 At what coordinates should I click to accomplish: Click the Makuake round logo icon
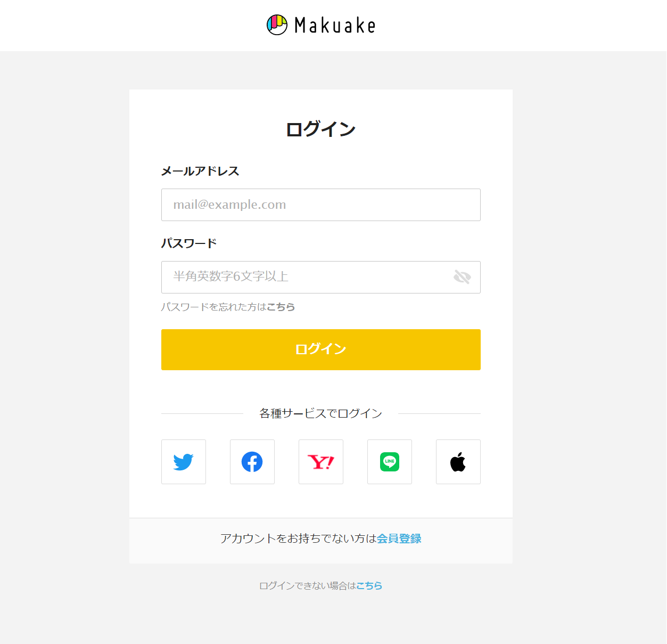point(277,25)
